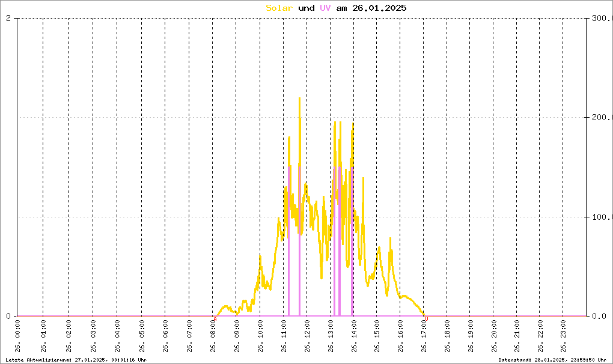Click the x-axis label '26. 15:00'
The width and height of the screenshot is (613, 364).
(x=377, y=336)
